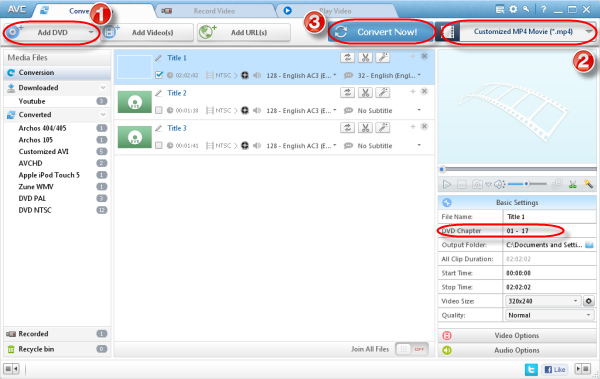600x379 pixels.
Task: Select Customized AVI converted category
Action: [x=57, y=152]
